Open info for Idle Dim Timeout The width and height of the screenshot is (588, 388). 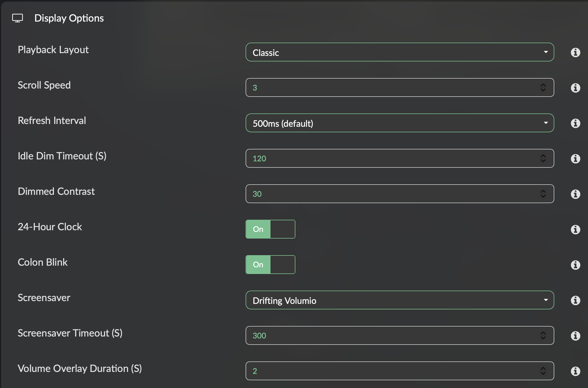(x=575, y=159)
